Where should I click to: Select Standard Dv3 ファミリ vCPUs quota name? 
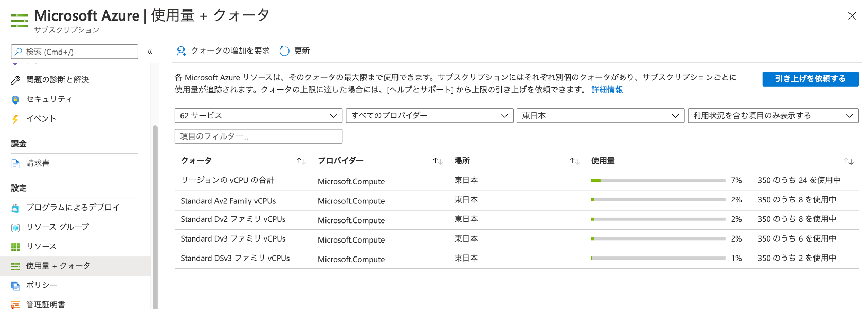click(233, 239)
